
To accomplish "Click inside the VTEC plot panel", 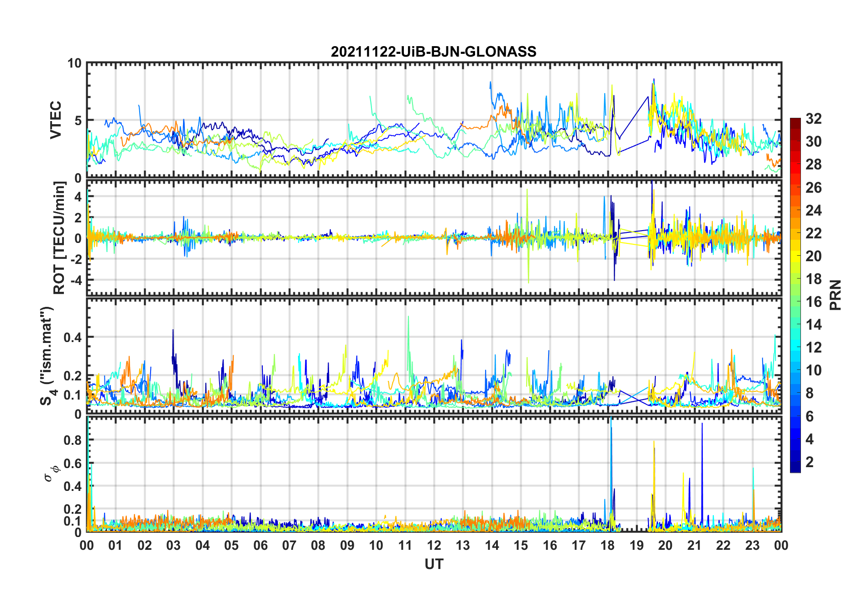I will [434, 121].
